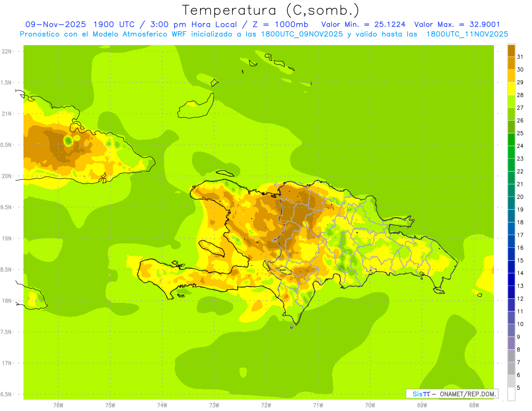The image size is (532, 411).
Task: Click the legend color band between 5 and 6
Action: (511, 381)
